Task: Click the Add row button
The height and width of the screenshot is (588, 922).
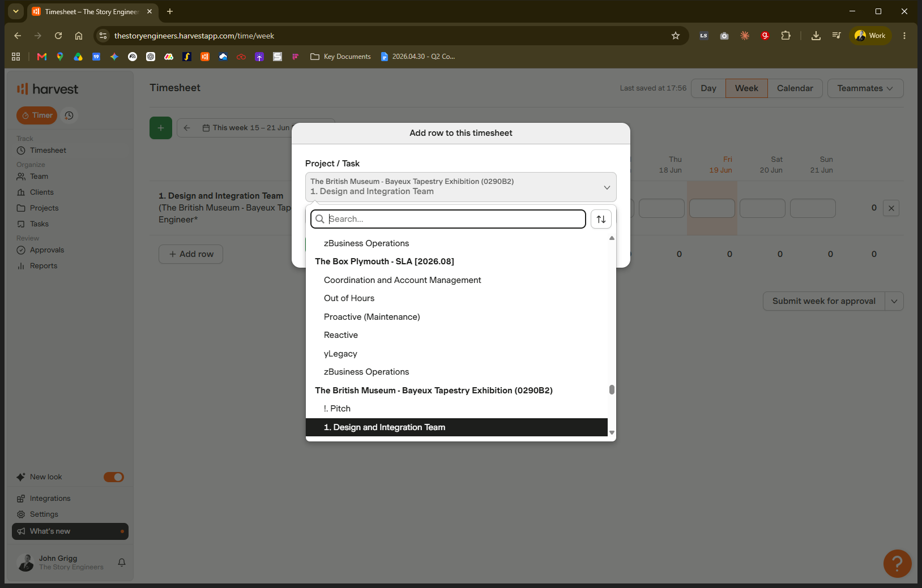Action: pos(191,254)
